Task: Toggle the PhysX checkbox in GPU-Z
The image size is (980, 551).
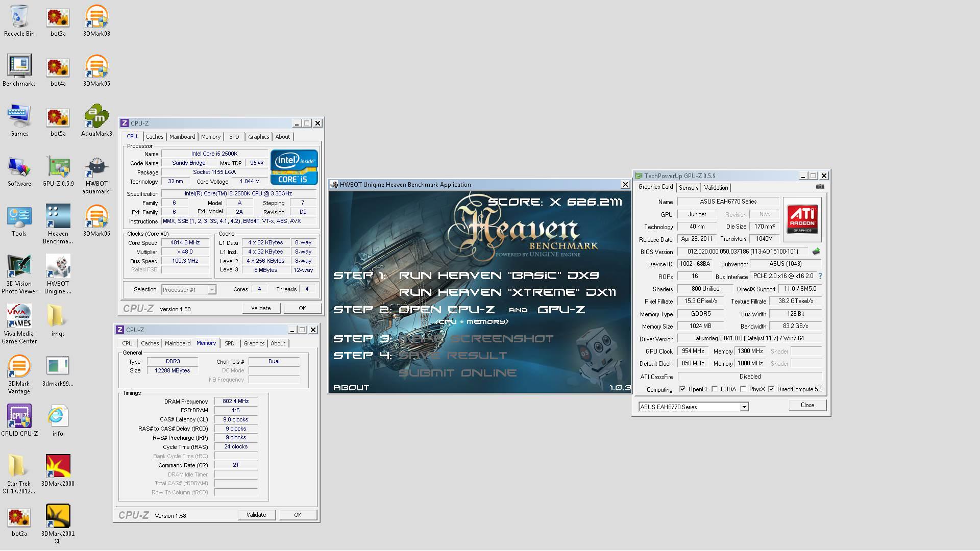Action: tap(743, 389)
